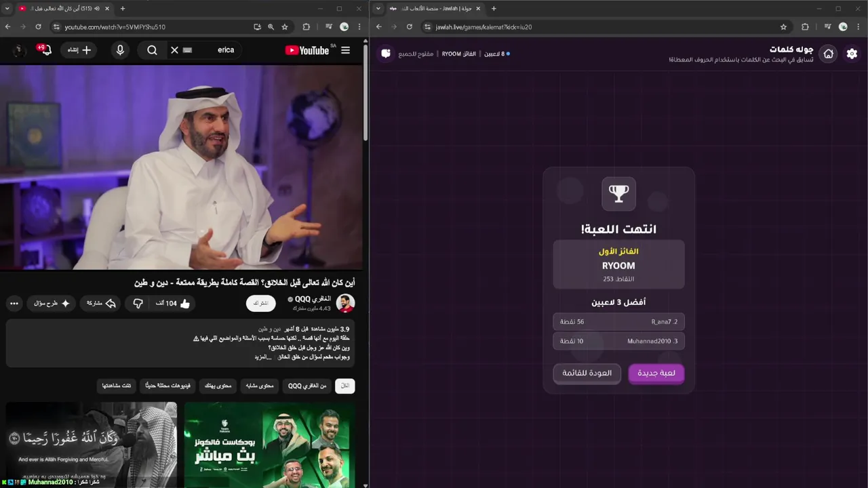
Task: Open Extensions puzzle icon in YouTube window
Action: coord(307,27)
